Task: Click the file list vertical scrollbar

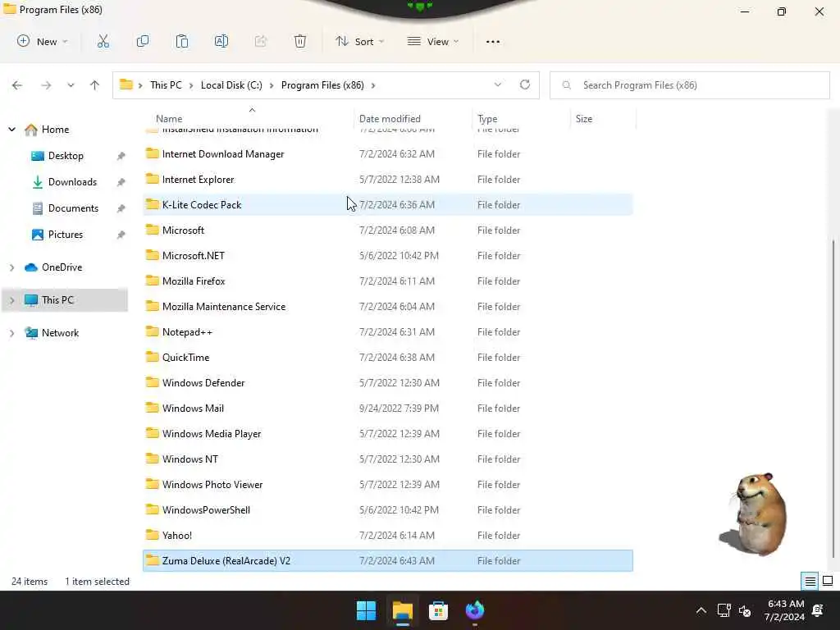Action: tap(833, 399)
